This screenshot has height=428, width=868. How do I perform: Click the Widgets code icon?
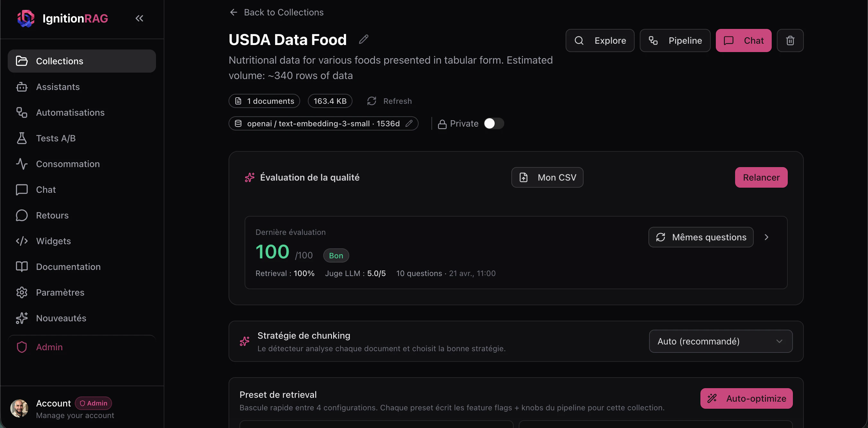(22, 241)
